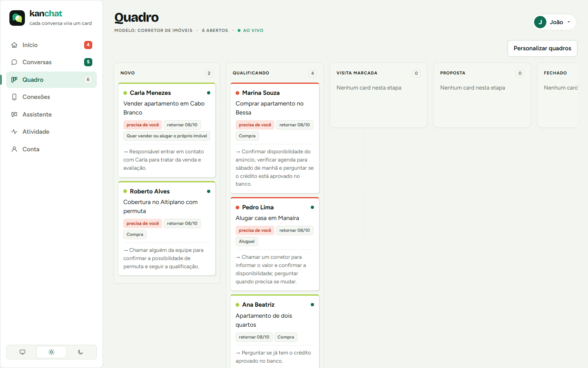588x368 pixels.
Task: Click the VISITA MARCADA column header
Action: [x=357, y=73]
